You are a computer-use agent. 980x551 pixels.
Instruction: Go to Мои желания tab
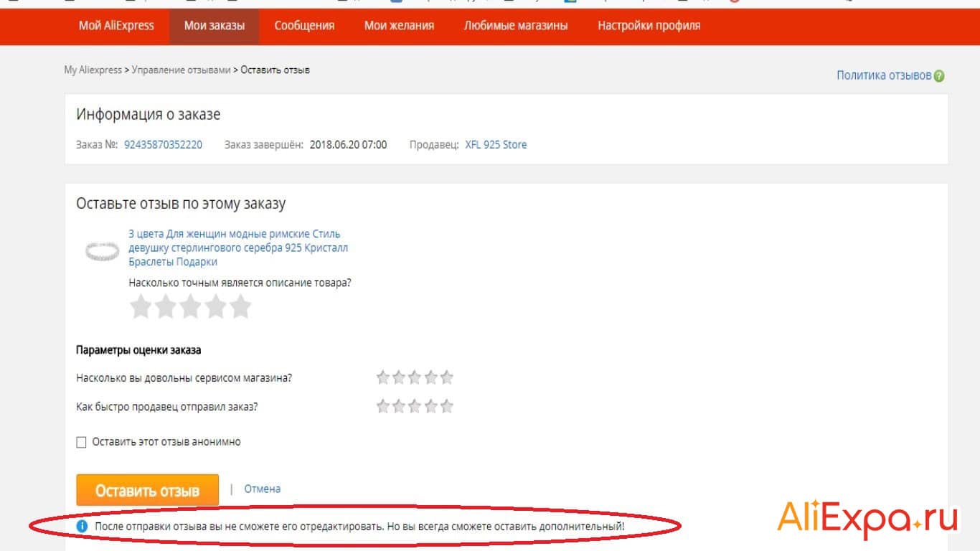point(399,26)
